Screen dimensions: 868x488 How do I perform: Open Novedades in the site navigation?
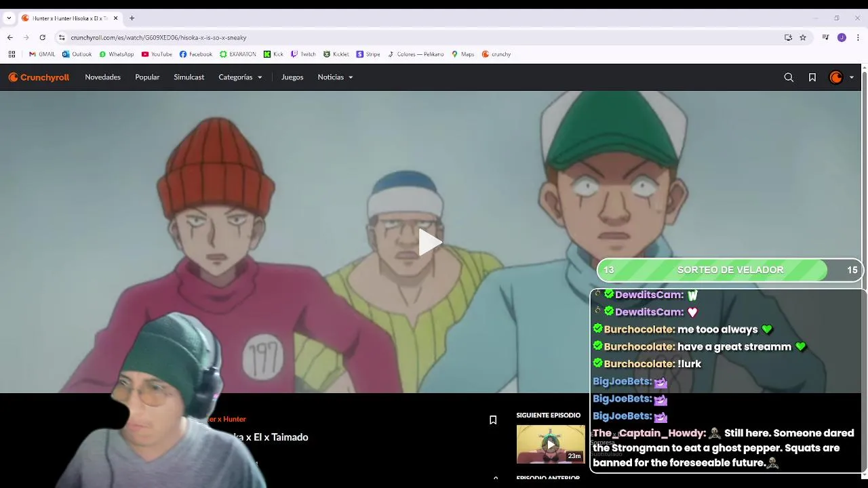(x=102, y=77)
